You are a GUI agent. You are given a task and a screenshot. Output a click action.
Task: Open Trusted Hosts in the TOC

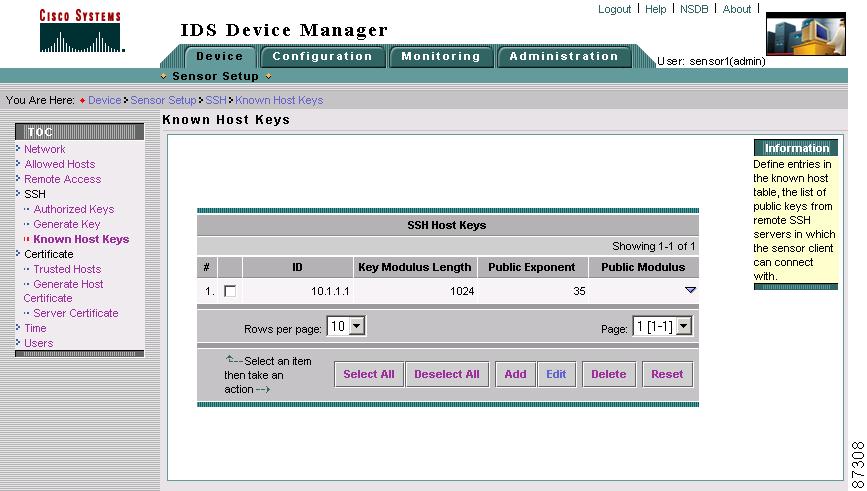click(x=67, y=269)
